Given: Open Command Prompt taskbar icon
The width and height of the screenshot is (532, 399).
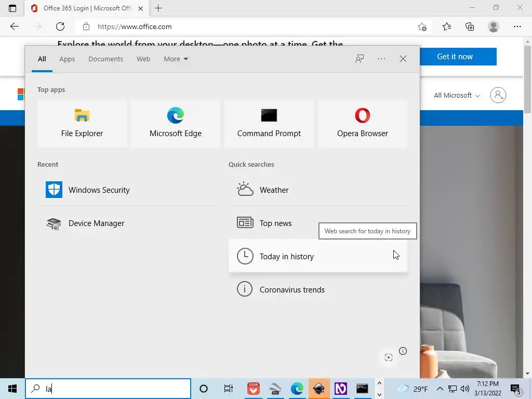Looking at the screenshot, I should click(362, 389).
